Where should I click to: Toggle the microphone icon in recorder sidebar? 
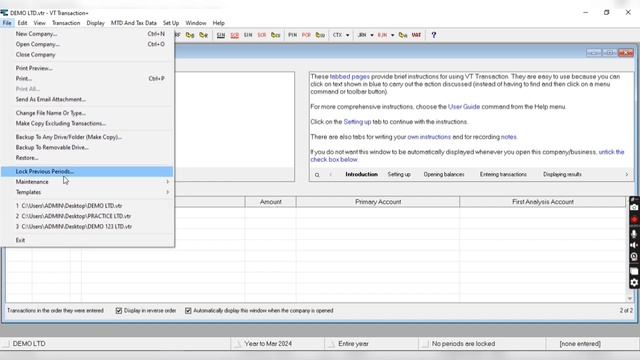(634, 233)
